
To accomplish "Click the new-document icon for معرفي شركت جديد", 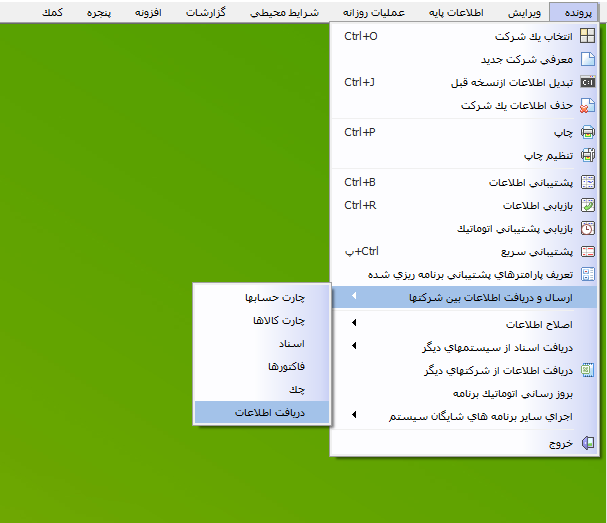I will click(588, 59).
